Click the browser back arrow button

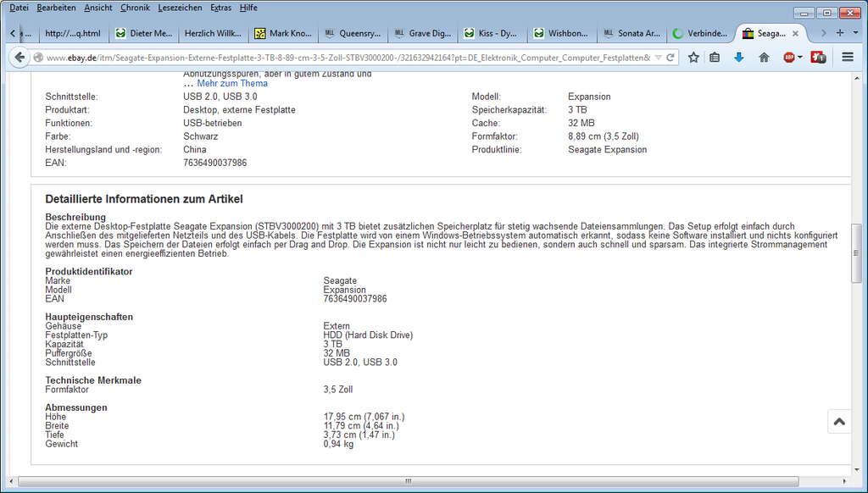19,58
